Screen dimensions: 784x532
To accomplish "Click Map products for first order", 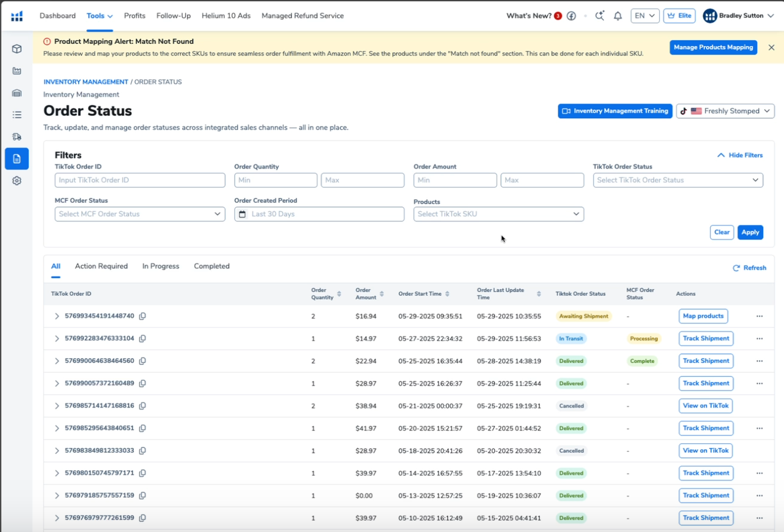I will 703,316.
